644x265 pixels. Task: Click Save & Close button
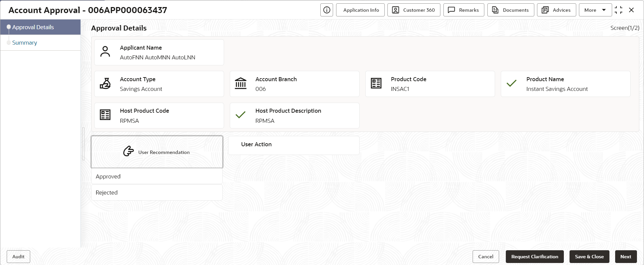pos(589,257)
